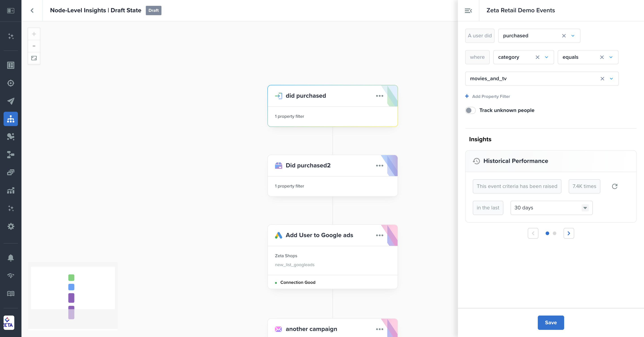The width and height of the screenshot is (644, 337).
Task: Collapse the Zeta Retail Demo Events panel
Action: [x=468, y=11]
